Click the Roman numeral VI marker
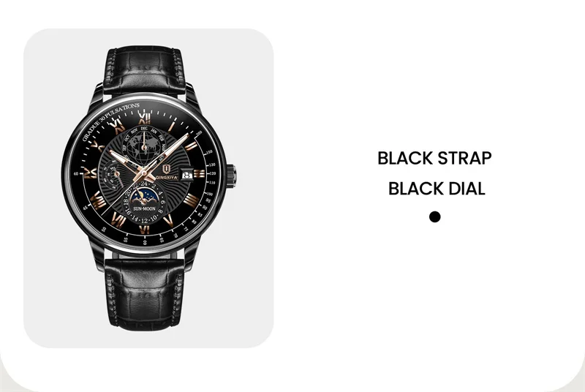Image resolution: width=585 pixels, height=392 pixels. pyautogui.click(x=144, y=230)
